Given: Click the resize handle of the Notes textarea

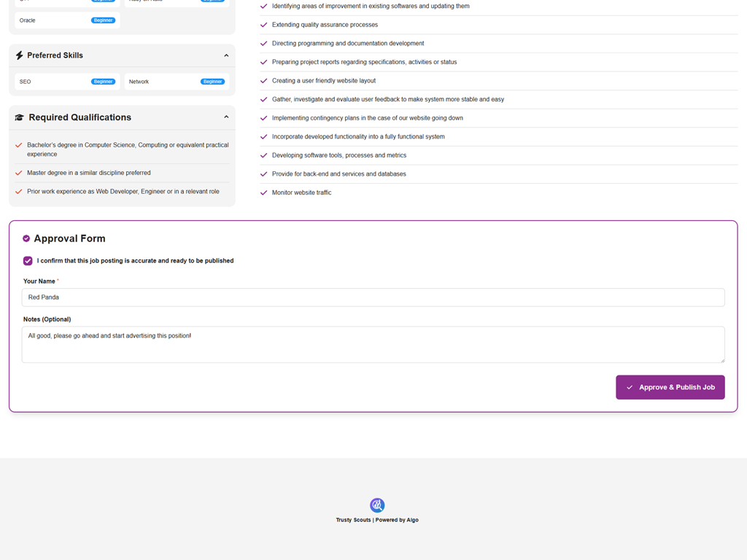Looking at the screenshot, I should point(721,359).
